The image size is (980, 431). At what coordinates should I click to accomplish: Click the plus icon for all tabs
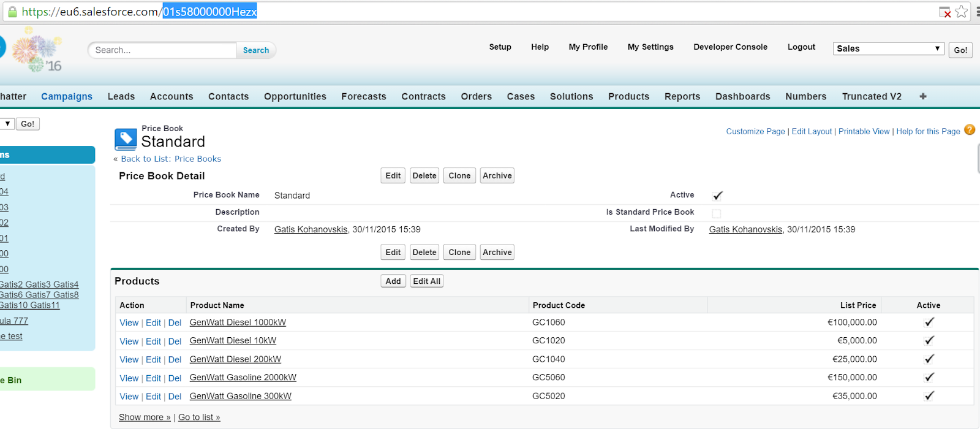923,96
